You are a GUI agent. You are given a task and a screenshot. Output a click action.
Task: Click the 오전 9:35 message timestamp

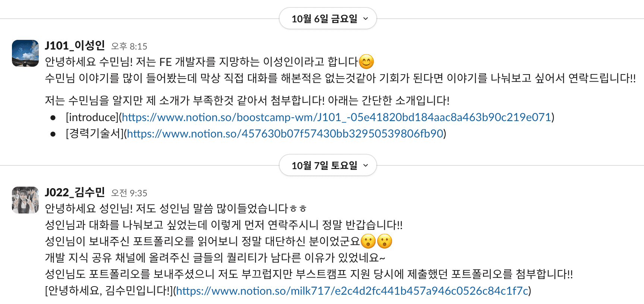(x=129, y=193)
